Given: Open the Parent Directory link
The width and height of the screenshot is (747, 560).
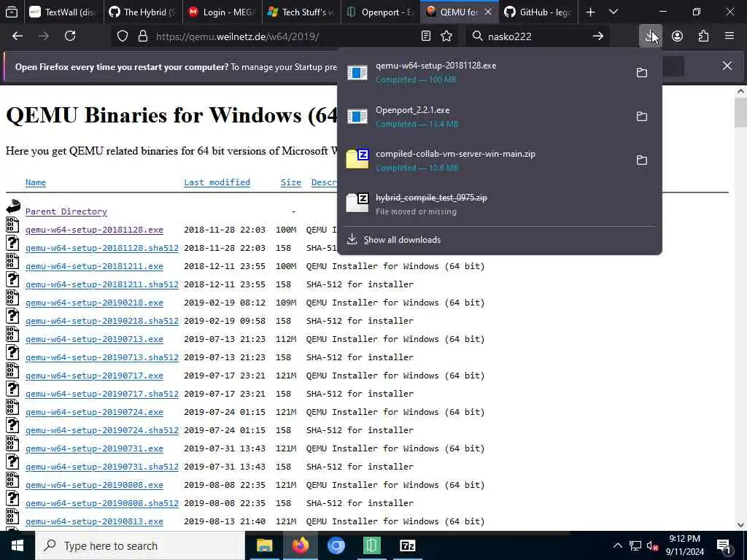Looking at the screenshot, I should tap(66, 211).
